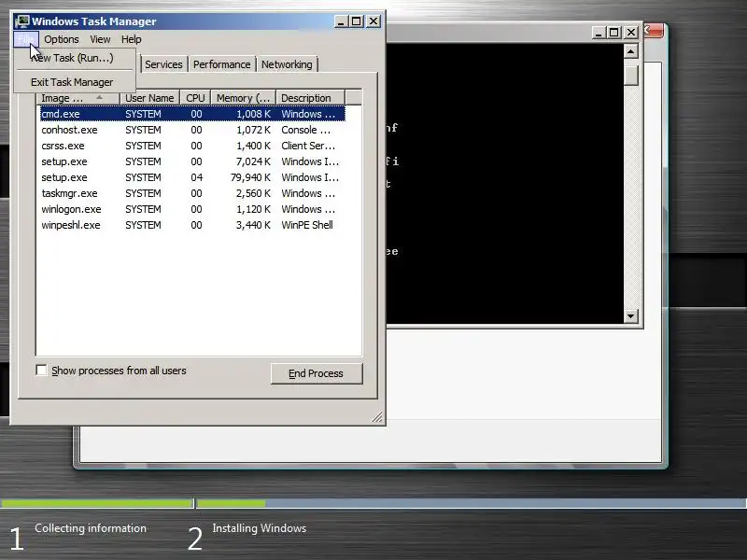Viewport: 747px width, 560px height.
Task: Select the conhost.exe process row
Action: pos(192,130)
